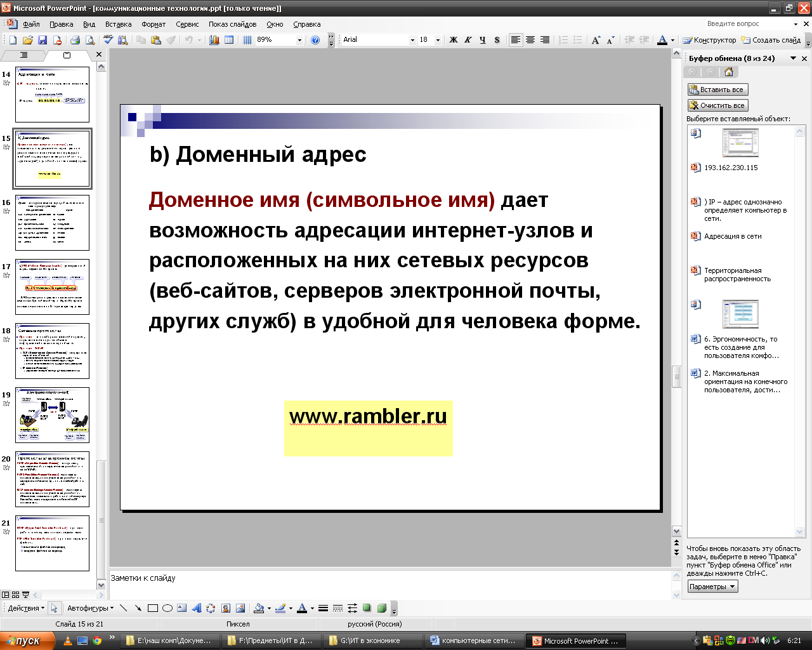Create a new presentation from toolbar
Viewport: 812px width, 650px height.
coord(13,40)
